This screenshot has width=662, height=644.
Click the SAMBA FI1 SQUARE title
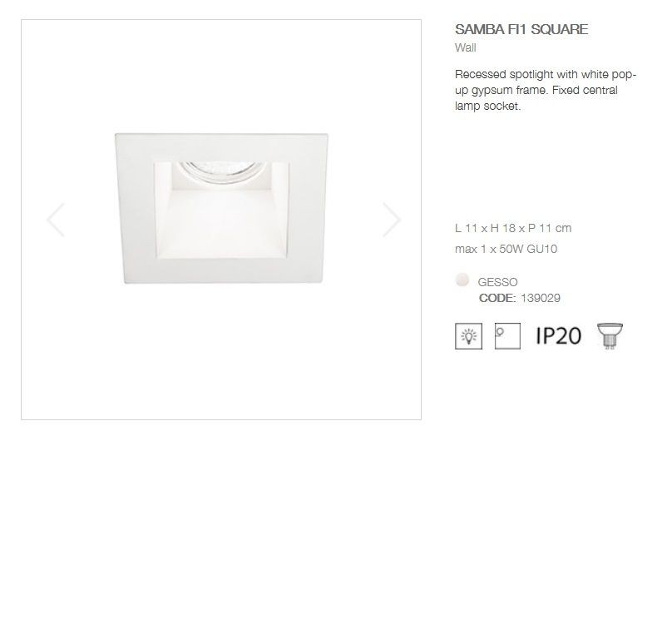coord(521,29)
